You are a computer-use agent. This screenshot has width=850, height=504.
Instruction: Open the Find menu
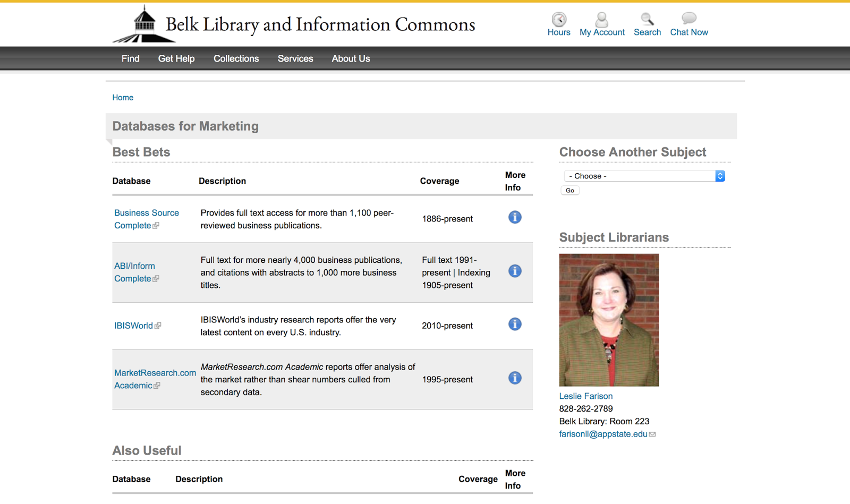point(130,58)
